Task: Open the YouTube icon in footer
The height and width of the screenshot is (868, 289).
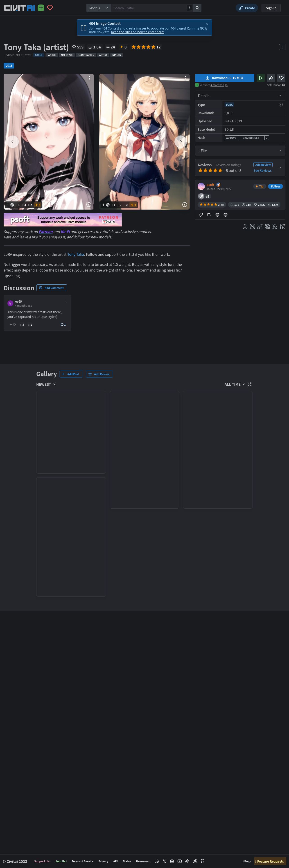Action: point(180,861)
